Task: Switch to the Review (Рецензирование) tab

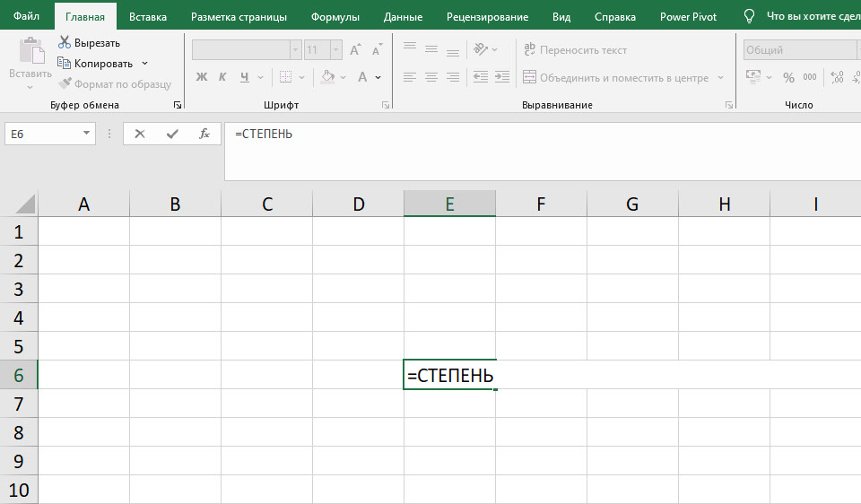Action: (x=488, y=17)
